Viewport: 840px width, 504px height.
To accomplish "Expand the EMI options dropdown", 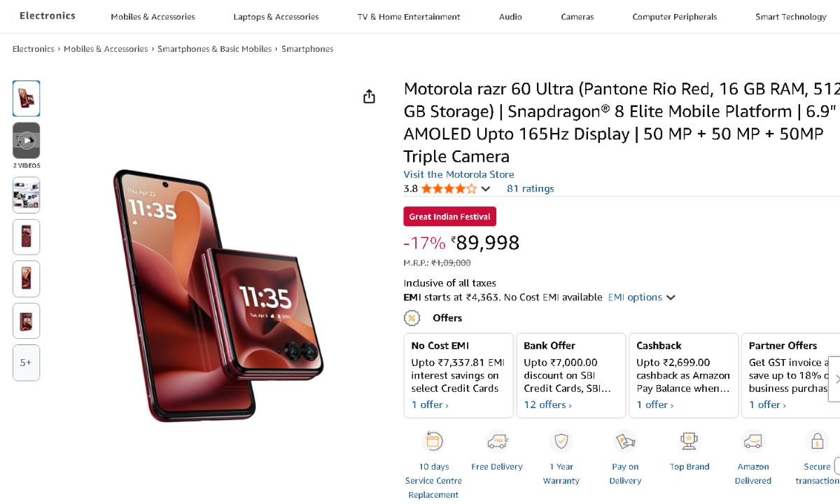I will click(640, 297).
